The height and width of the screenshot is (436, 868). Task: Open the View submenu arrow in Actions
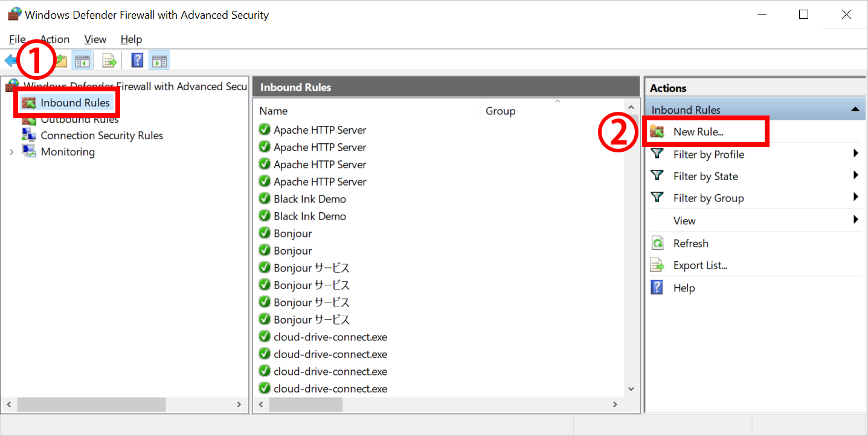[x=856, y=220]
